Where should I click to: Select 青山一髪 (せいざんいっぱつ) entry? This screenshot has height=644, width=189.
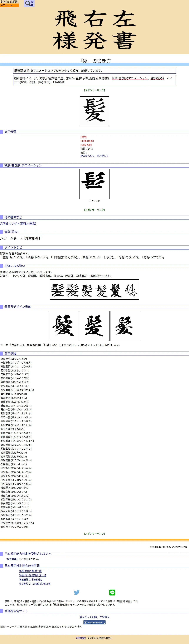(x=16, y=409)
